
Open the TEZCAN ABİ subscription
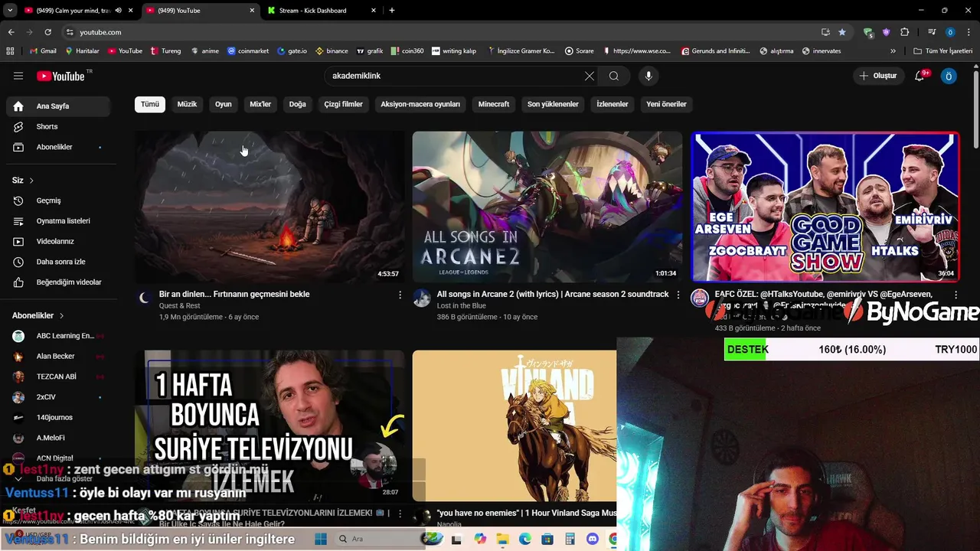[58, 377]
